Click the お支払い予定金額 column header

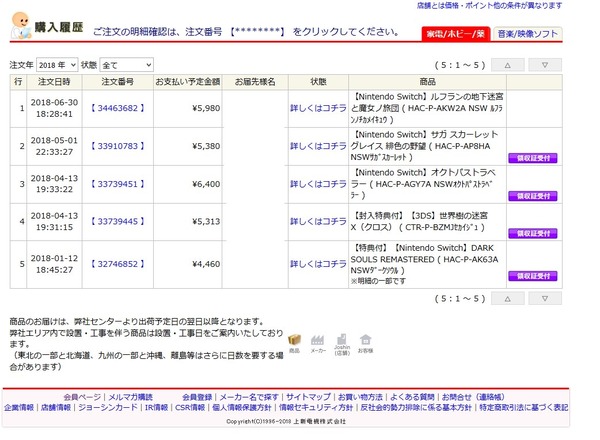(x=188, y=81)
